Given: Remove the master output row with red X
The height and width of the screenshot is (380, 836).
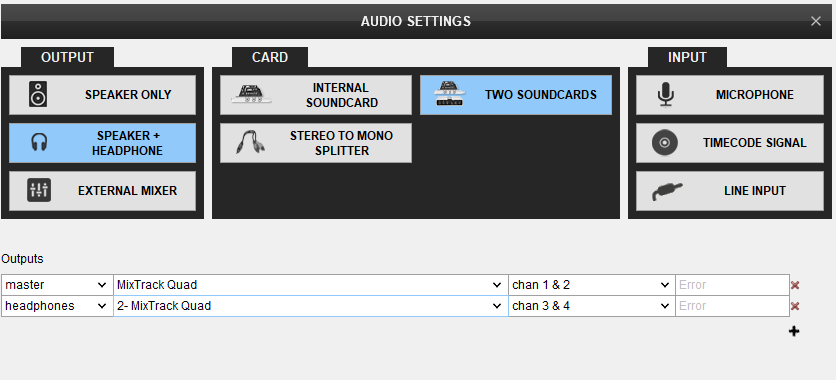Looking at the screenshot, I should 795,285.
